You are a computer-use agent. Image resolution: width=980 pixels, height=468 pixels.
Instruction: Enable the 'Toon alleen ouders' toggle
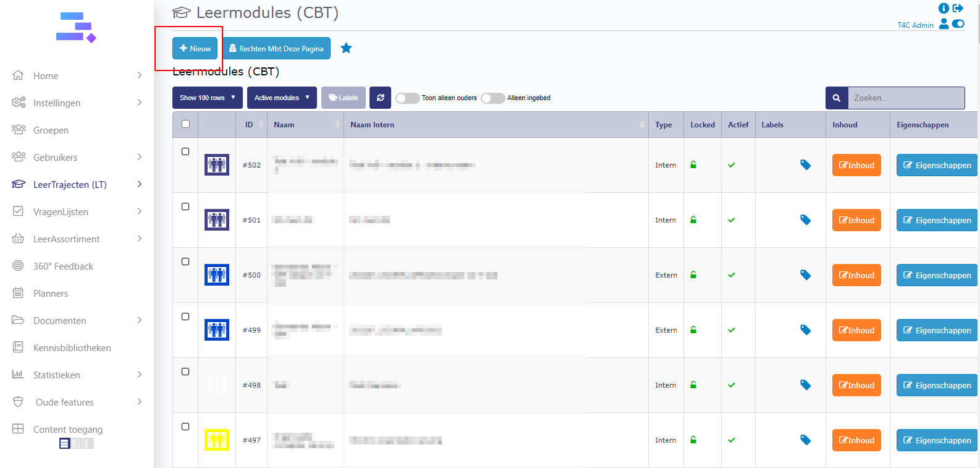(407, 98)
